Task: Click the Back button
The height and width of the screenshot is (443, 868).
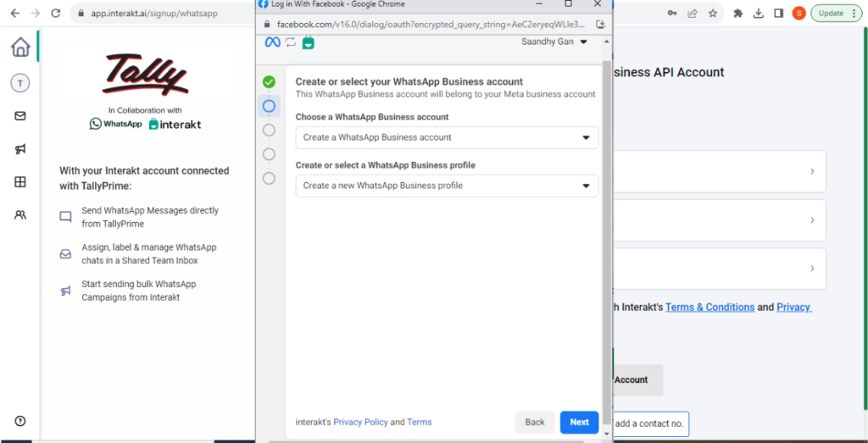Action: click(535, 422)
